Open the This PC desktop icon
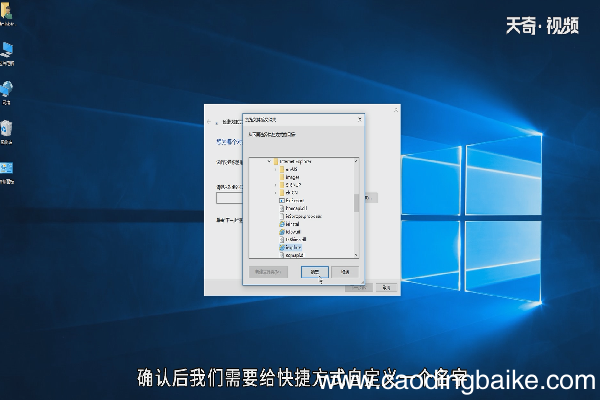 (x=7, y=52)
